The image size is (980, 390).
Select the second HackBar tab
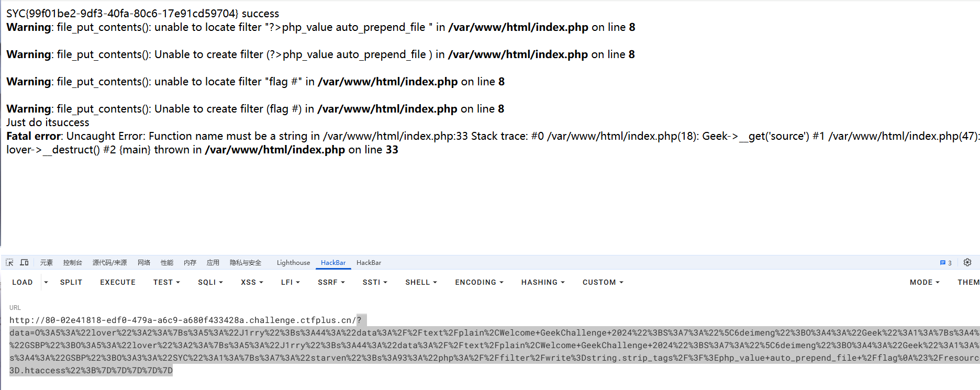pyautogui.click(x=369, y=263)
